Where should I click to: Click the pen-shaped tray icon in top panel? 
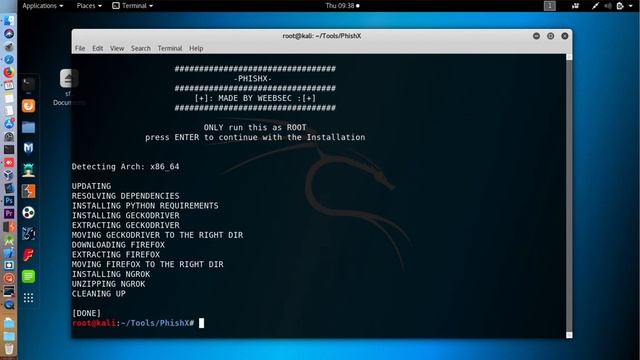pyautogui.click(x=596, y=6)
